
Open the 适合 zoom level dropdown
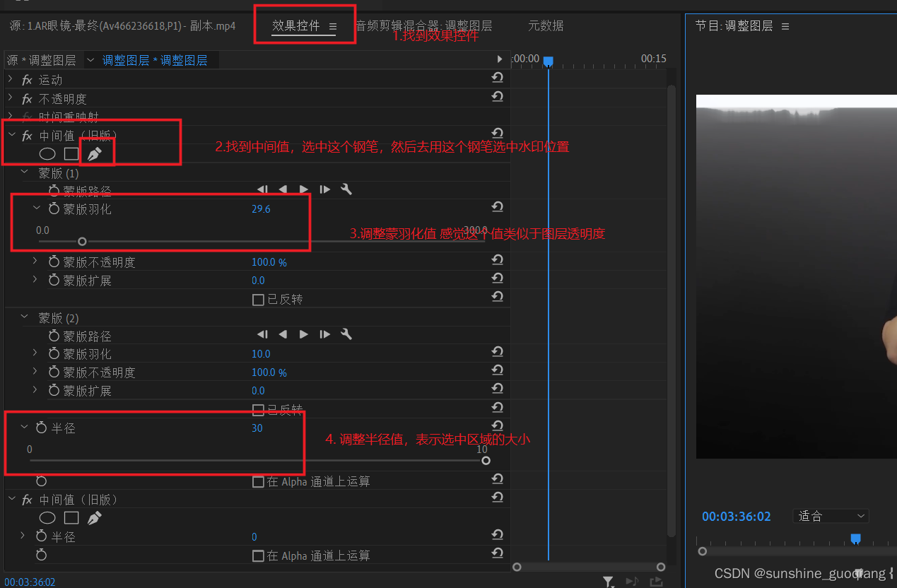(830, 516)
